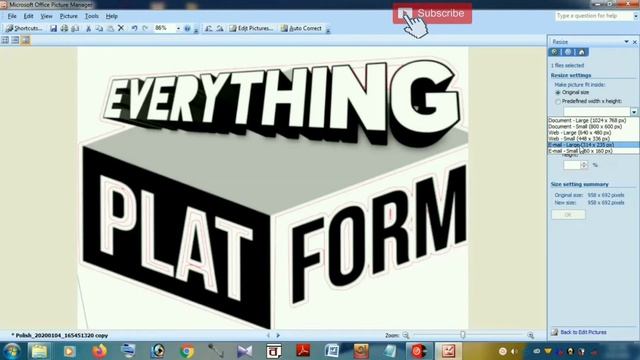The height and width of the screenshot is (360, 640).
Task: Open Microsoft Word from the taskbar
Action: pos(332,351)
